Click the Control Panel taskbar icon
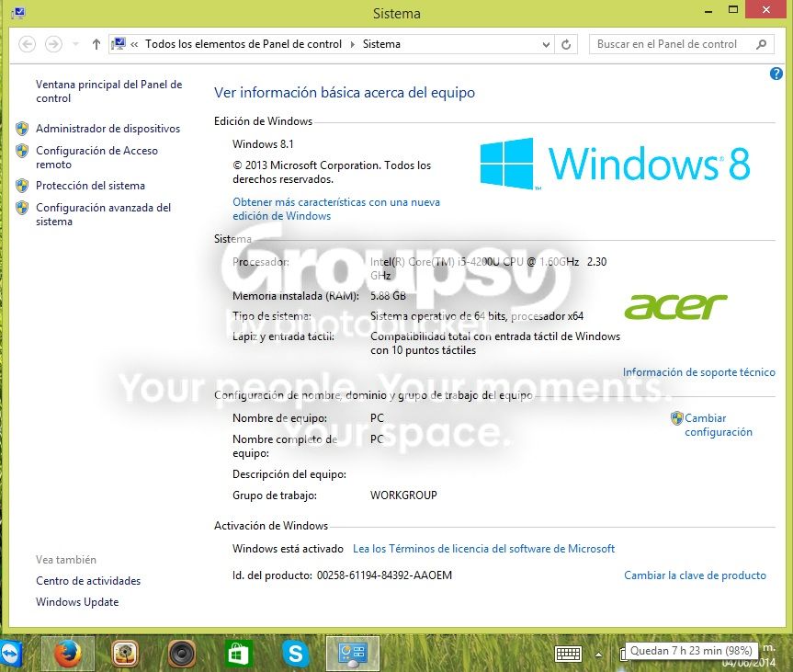Screen dimensions: 793x672 tap(353, 654)
